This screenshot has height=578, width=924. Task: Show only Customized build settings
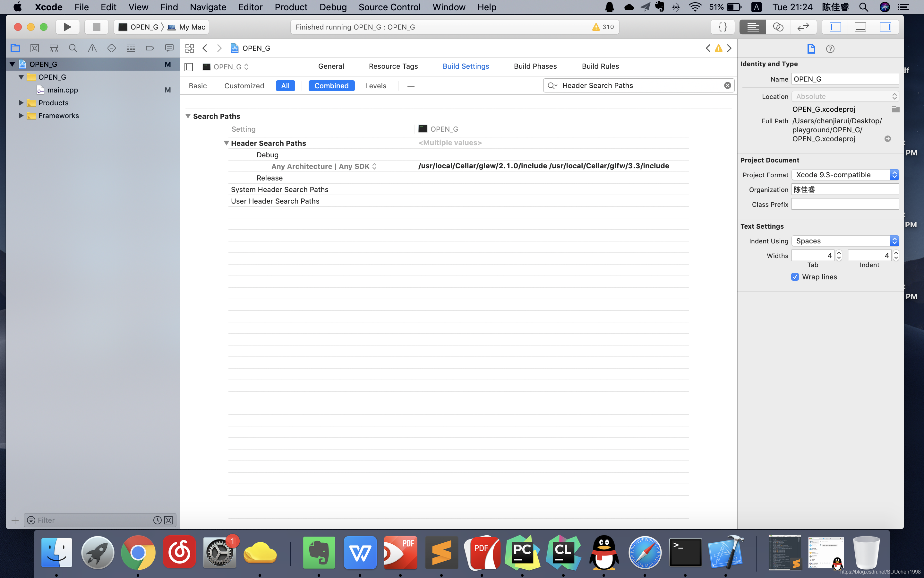point(244,86)
